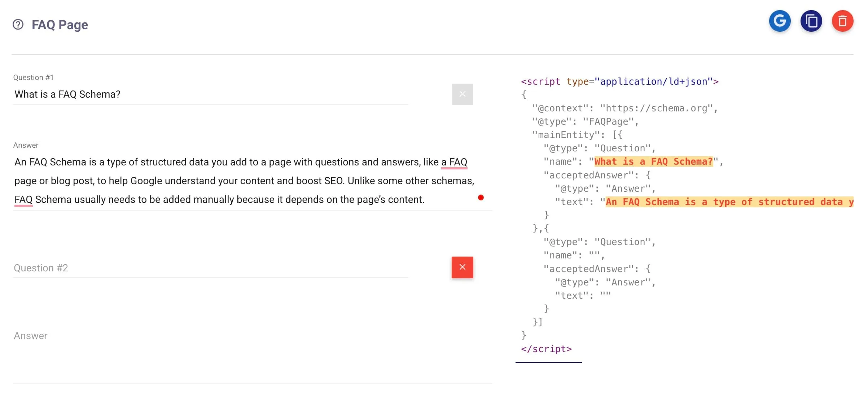This screenshot has width=868, height=395.
Task: Reset the form using the red trash icon
Action: click(842, 21)
